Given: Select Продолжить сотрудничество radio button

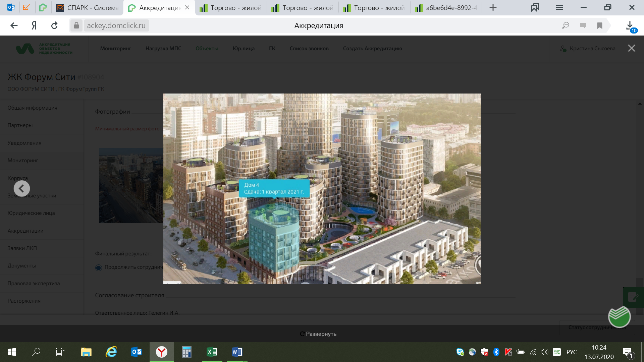Looking at the screenshot, I should [99, 267].
